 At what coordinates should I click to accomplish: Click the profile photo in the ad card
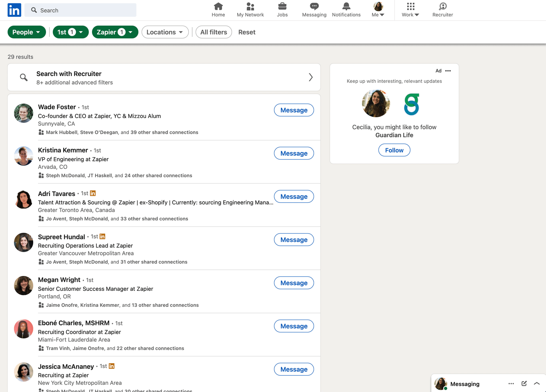tap(376, 103)
